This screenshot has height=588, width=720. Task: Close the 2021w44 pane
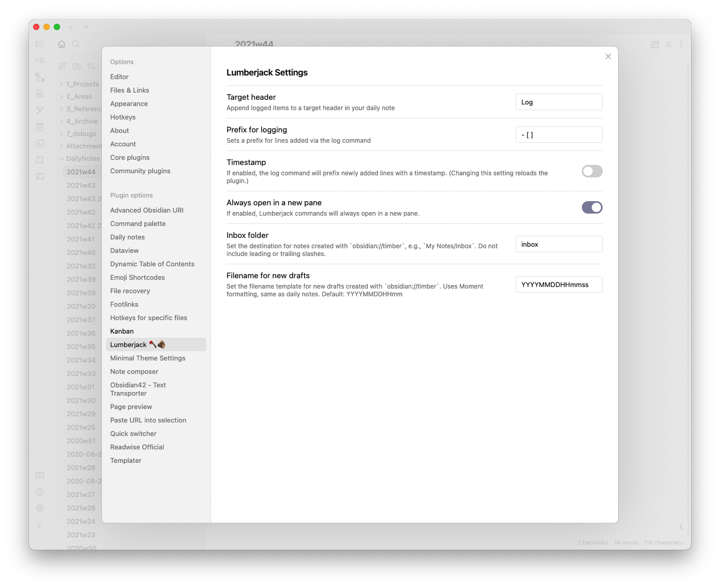click(x=668, y=44)
